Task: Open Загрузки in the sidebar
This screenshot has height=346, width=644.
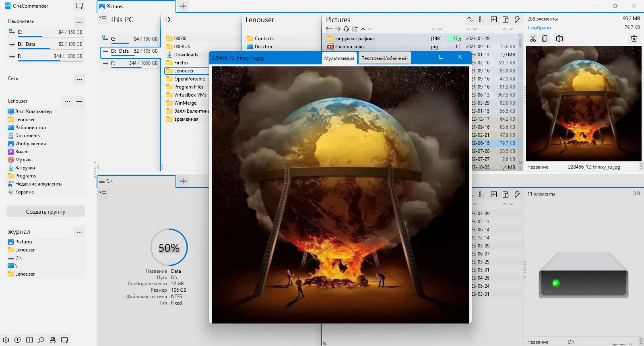Action: pos(25,168)
